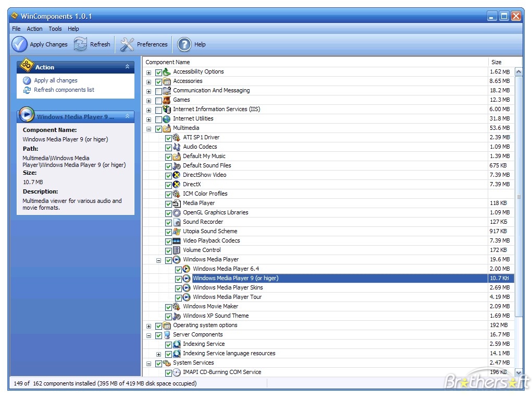The height and width of the screenshot is (398, 532).
Task: Open the File menu
Action: [16, 29]
